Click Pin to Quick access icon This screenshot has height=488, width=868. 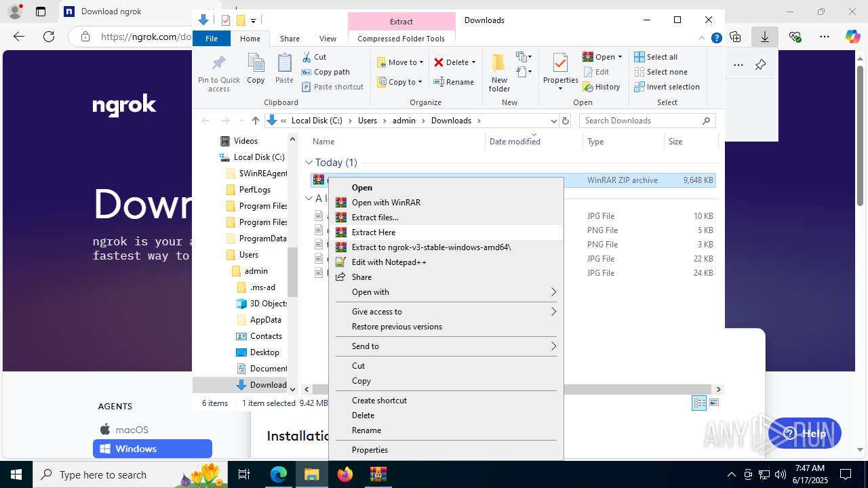pos(218,73)
